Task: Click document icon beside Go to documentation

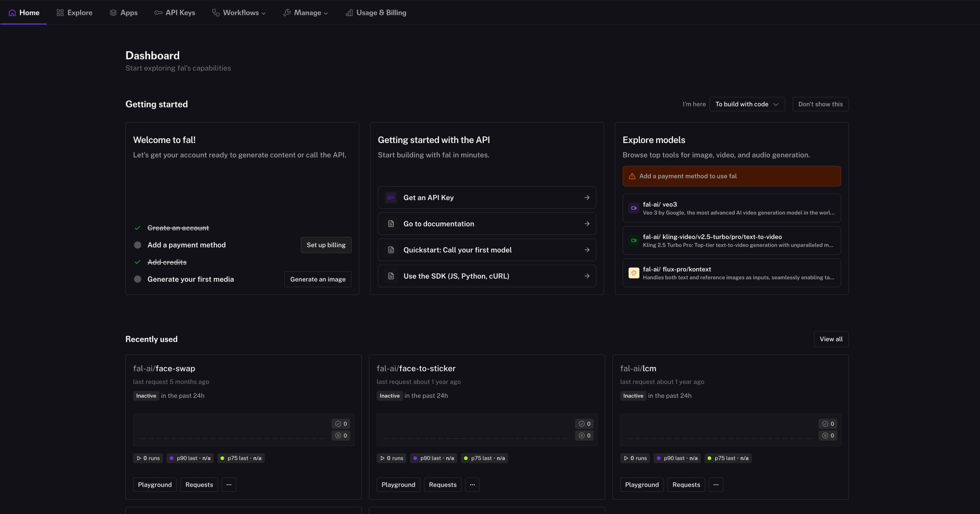Action: click(391, 224)
